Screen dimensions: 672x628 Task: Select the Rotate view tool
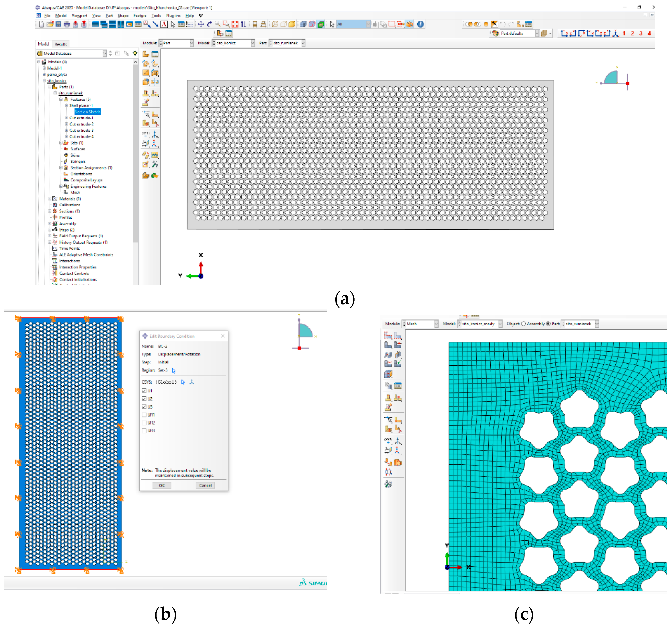209,24
